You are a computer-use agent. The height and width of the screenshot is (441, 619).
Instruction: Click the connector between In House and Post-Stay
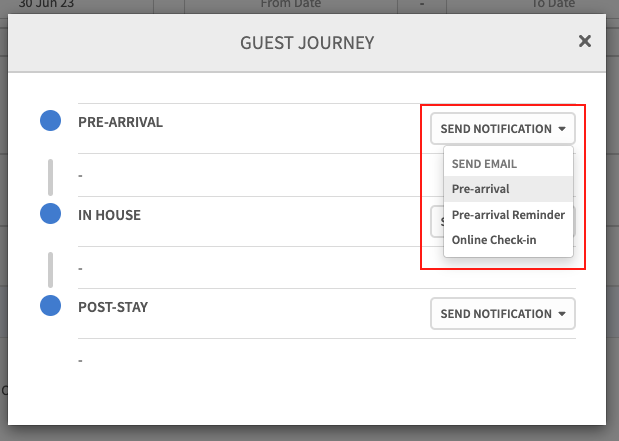tap(50, 268)
